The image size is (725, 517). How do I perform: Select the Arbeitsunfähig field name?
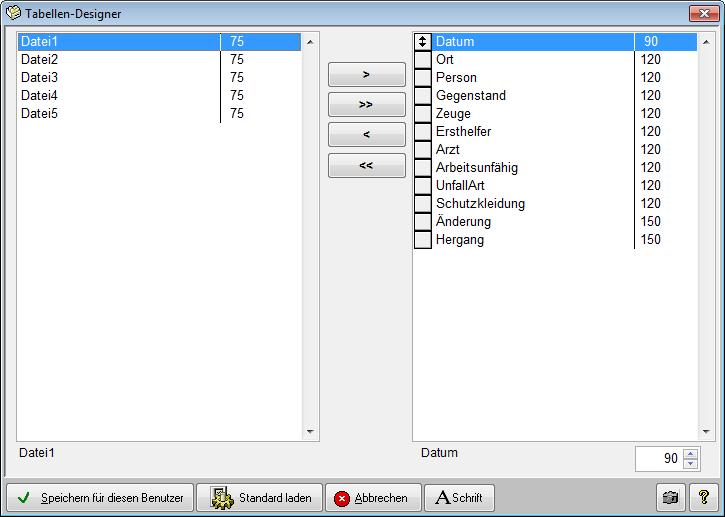pyautogui.click(x=477, y=168)
